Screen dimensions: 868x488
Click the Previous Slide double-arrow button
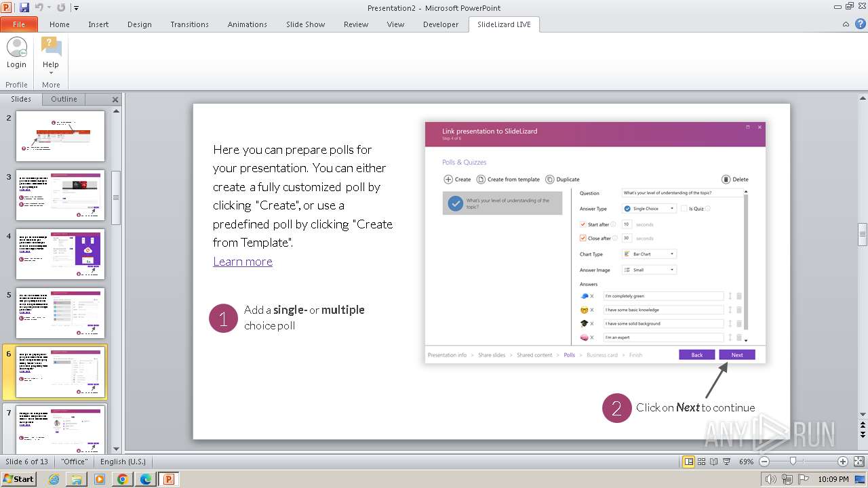coord(863,424)
